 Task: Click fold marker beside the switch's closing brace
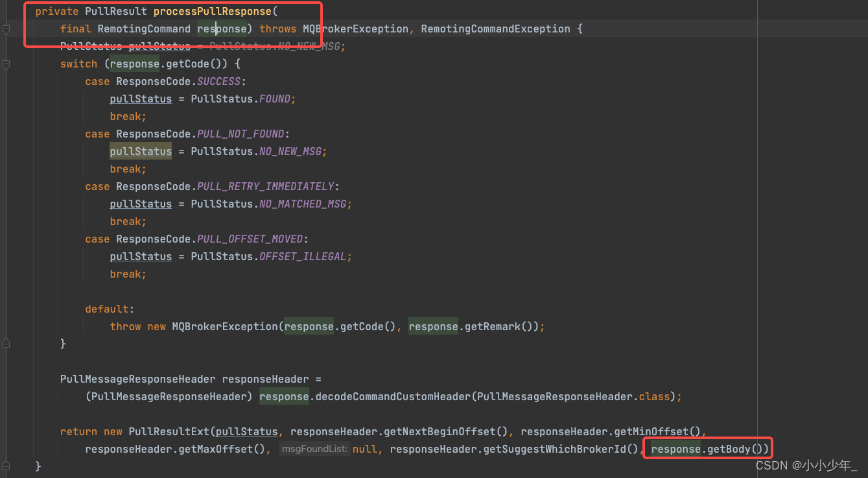[5, 344]
